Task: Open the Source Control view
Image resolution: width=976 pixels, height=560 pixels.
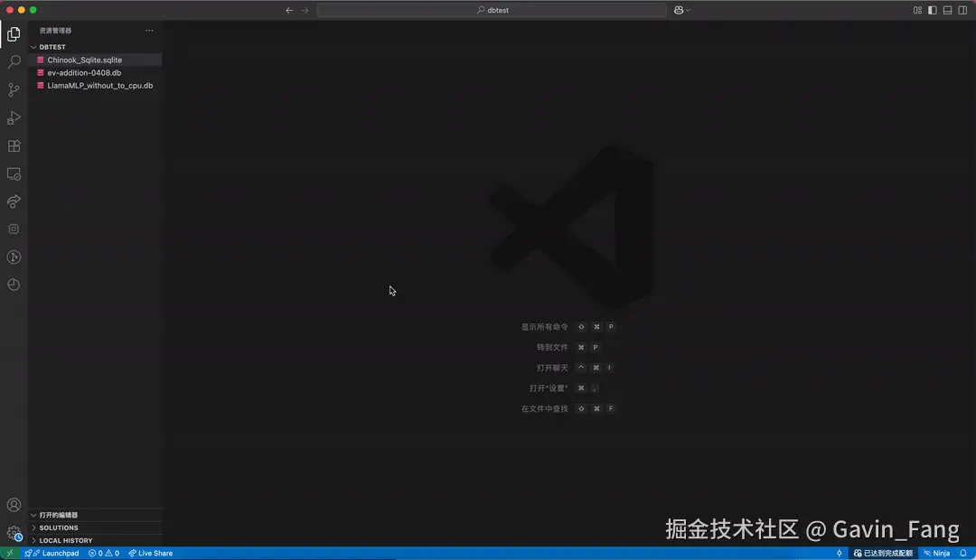Action: 14,90
